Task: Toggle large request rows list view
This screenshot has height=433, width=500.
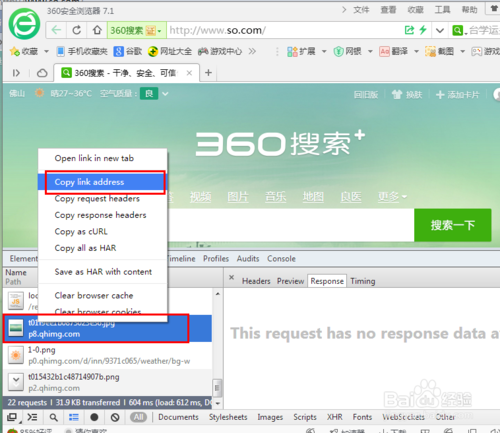Action: [x=74, y=417]
